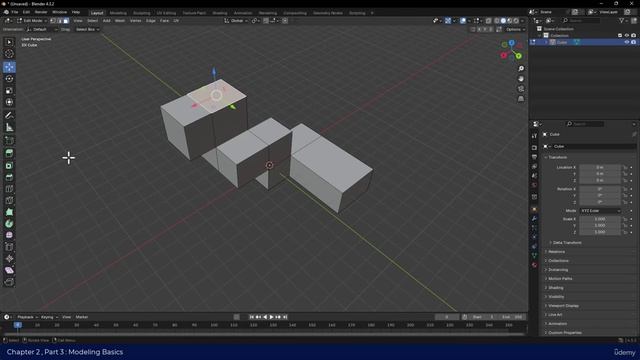640x360 pixels.
Task: Open the Render menu
Action: pos(41,12)
